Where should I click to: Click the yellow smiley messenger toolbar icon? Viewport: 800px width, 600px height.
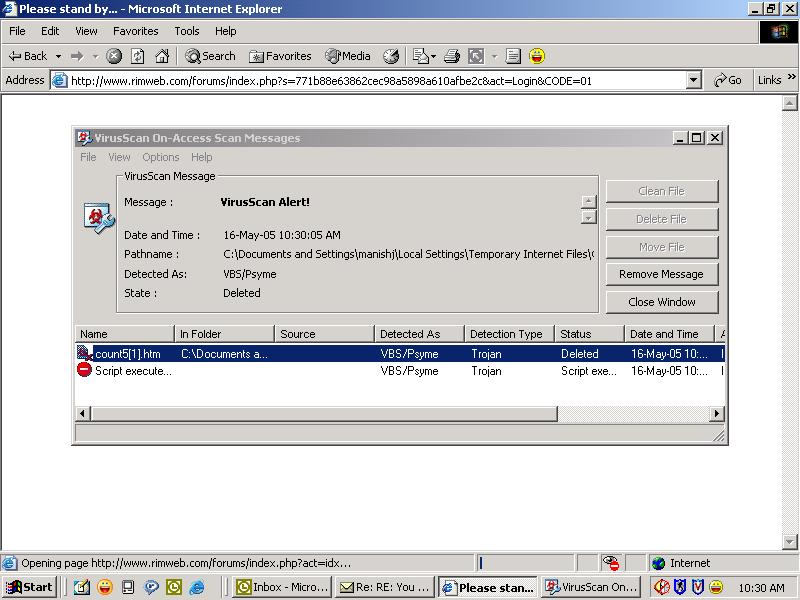(x=537, y=56)
